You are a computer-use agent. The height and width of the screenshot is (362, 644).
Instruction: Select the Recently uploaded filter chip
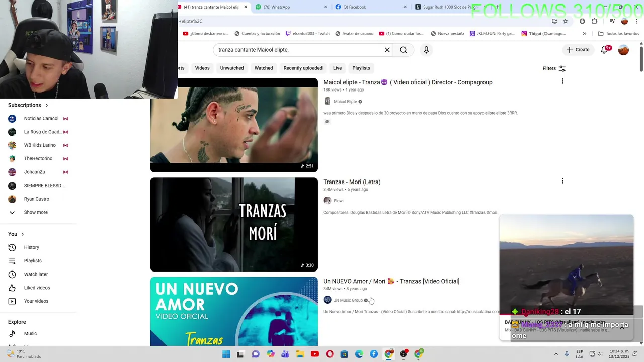[x=303, y=68]
